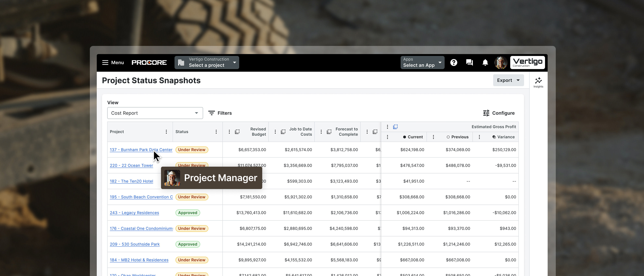Click the Configure table button
Image resolution: width=644 pixels, height=276 pixels.
(499, 113)
